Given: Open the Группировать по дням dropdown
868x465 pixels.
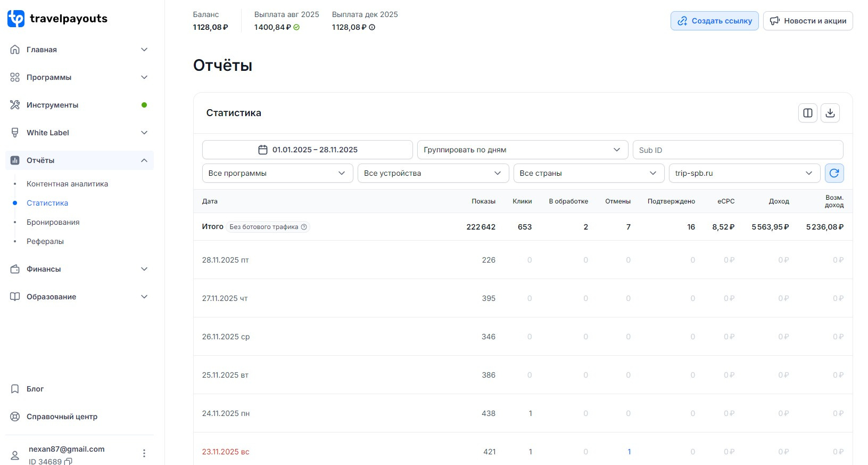Looking at the screenshot, I should pyautogui.click(x=522, y=150).
